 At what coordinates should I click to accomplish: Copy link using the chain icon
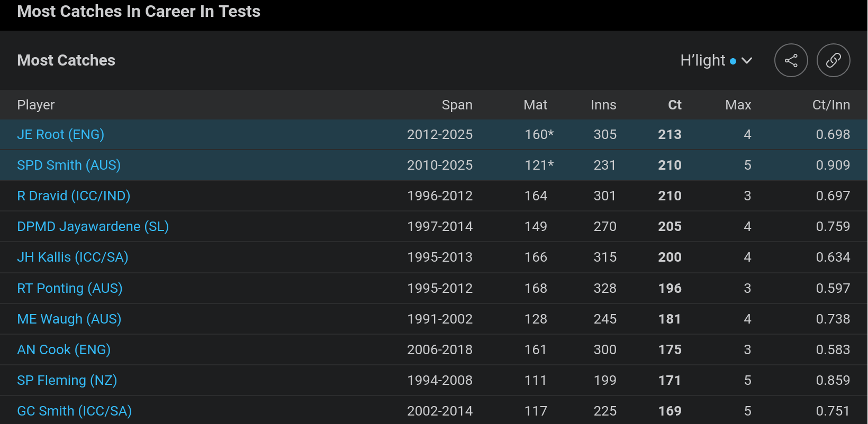[x=833, y=60]
